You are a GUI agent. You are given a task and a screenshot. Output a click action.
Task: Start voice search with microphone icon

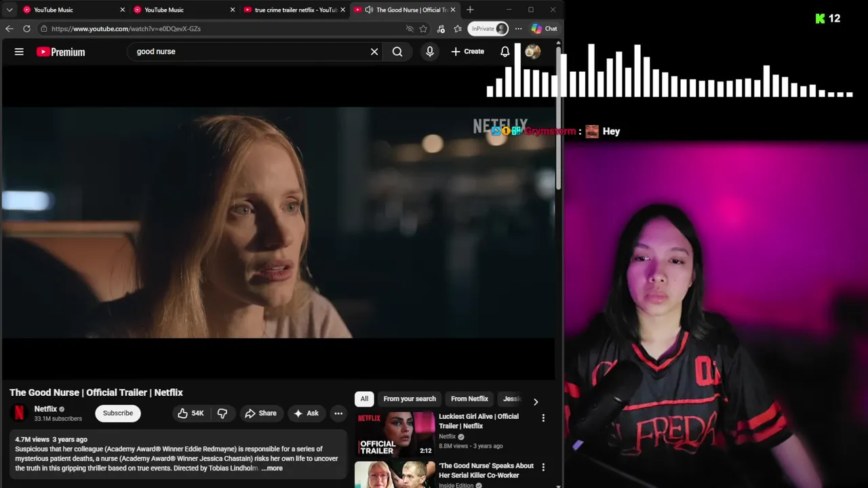click(430, 52)
